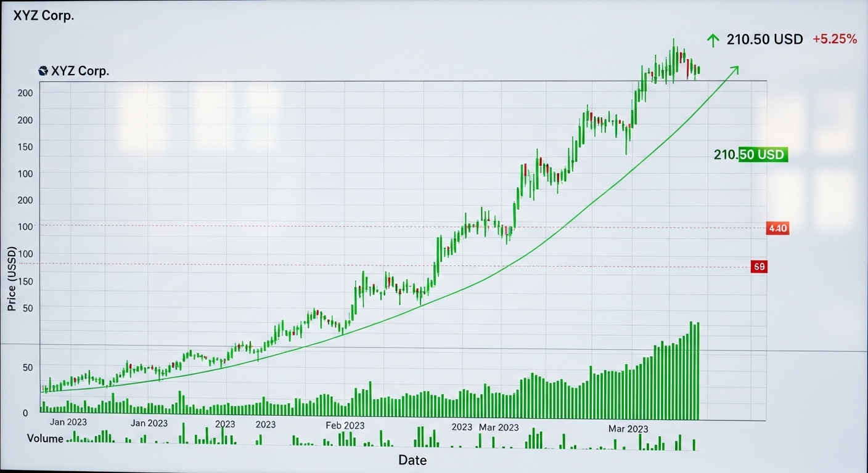Click the XYZ Corp. logo icon
868x473 pixels.
click(x=43, y=71)
